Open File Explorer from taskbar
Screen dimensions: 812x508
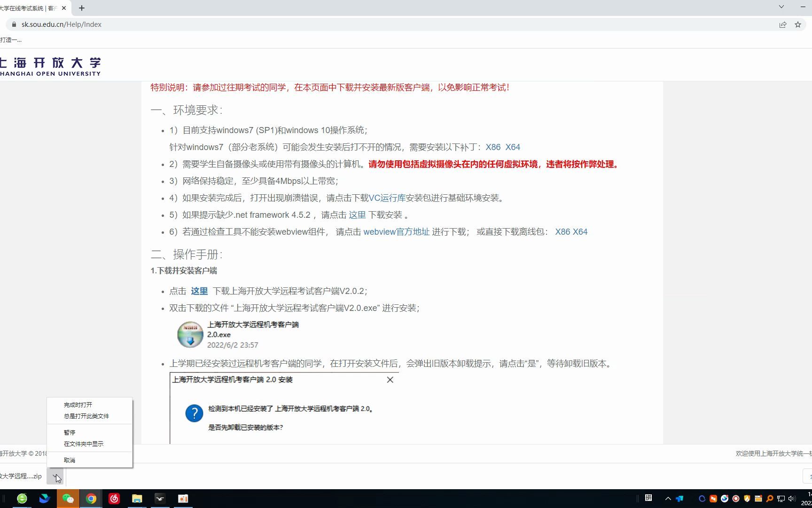tap(137, 499)
